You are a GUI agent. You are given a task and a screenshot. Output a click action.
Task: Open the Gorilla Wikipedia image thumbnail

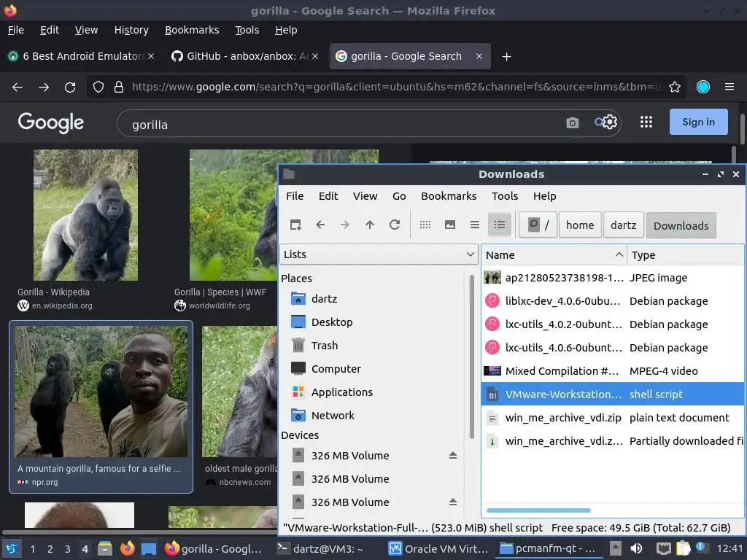click(86, 215)
